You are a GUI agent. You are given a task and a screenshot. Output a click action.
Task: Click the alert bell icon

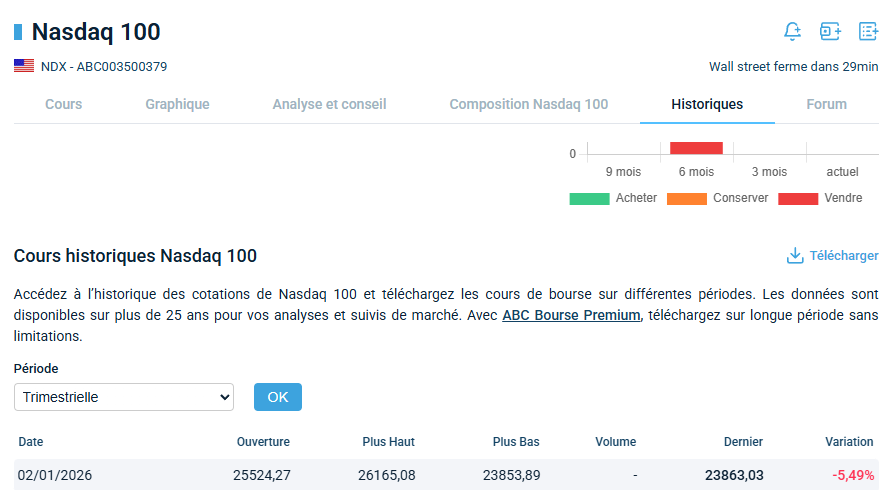click(x=792, y=31)
